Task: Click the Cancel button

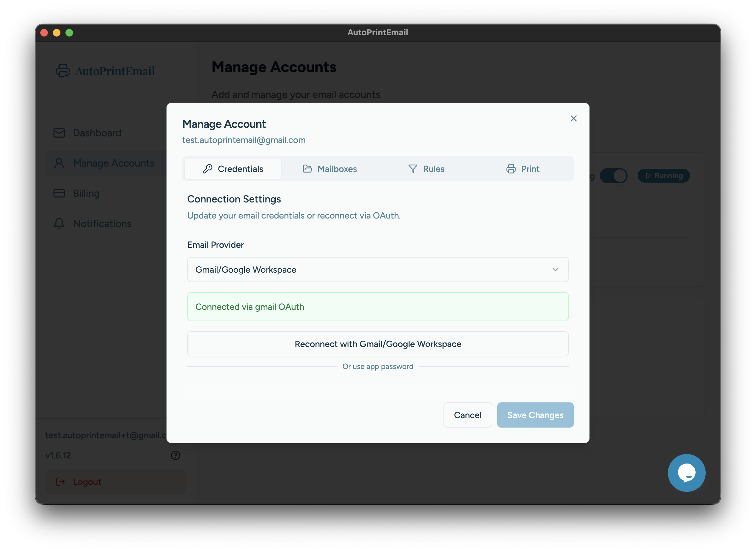Action: (x=467, y=415)
